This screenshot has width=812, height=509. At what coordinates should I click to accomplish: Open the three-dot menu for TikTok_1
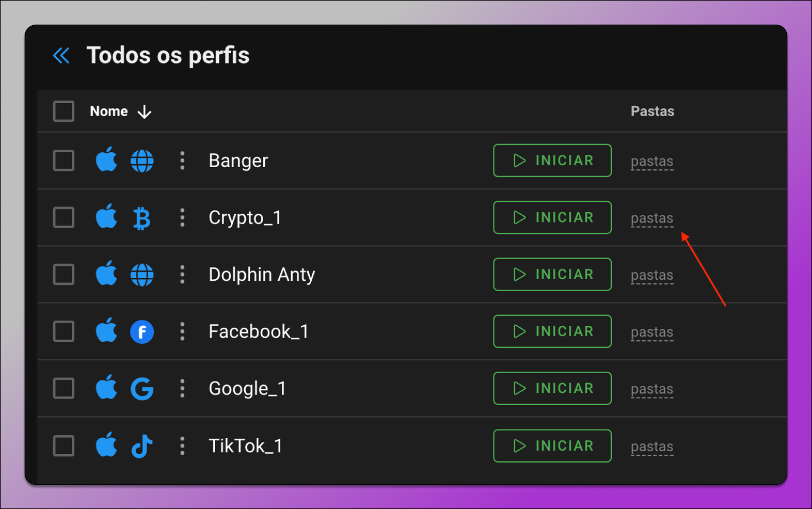point(182,446)
